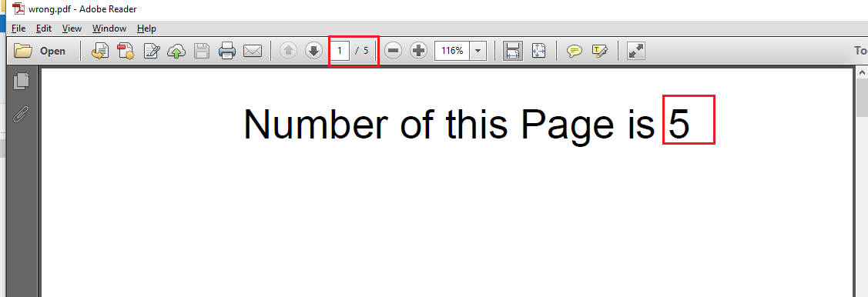Go to next page down arrow
The width and height of the screenshot is (868, 297).
click(313, 51)
